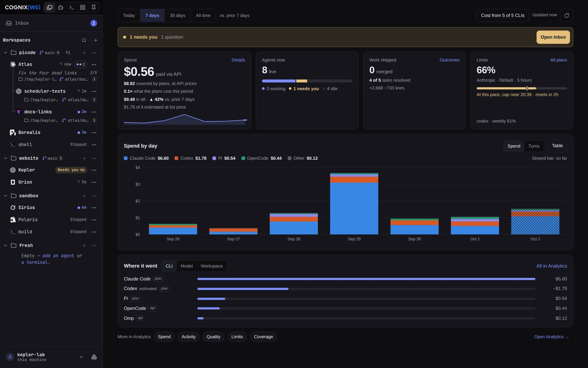Open the workspaces view icon in top bar
The width and height of the screenshot is (588, 368).
49,7
